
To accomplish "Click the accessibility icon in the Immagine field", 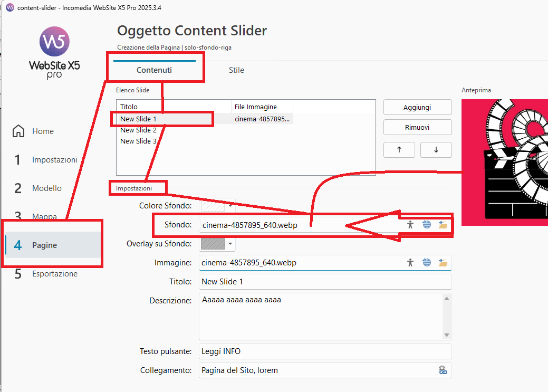I will pyautogui.click(x=410, y=263).
